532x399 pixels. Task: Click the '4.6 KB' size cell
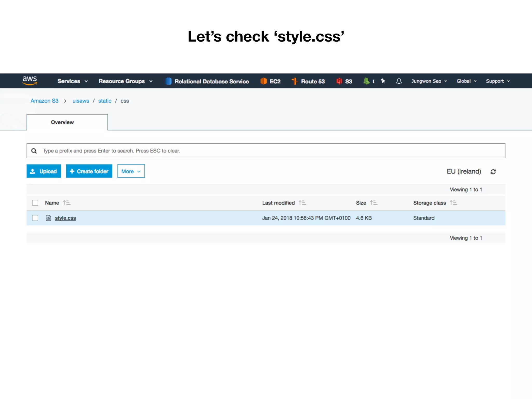(364, 218)
